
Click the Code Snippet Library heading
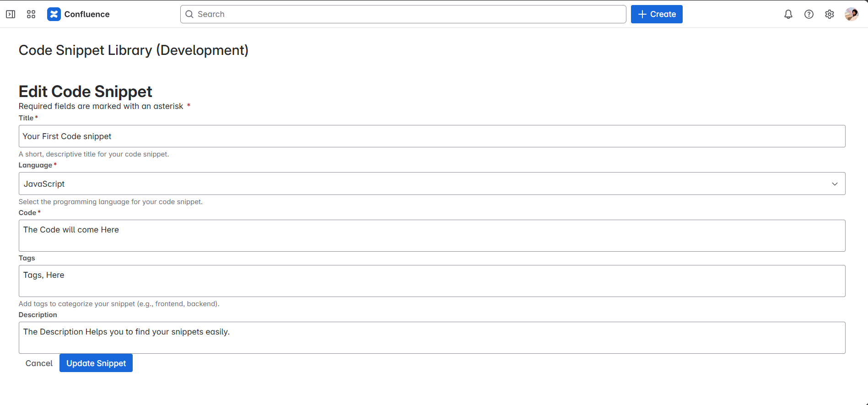(134, 50)
